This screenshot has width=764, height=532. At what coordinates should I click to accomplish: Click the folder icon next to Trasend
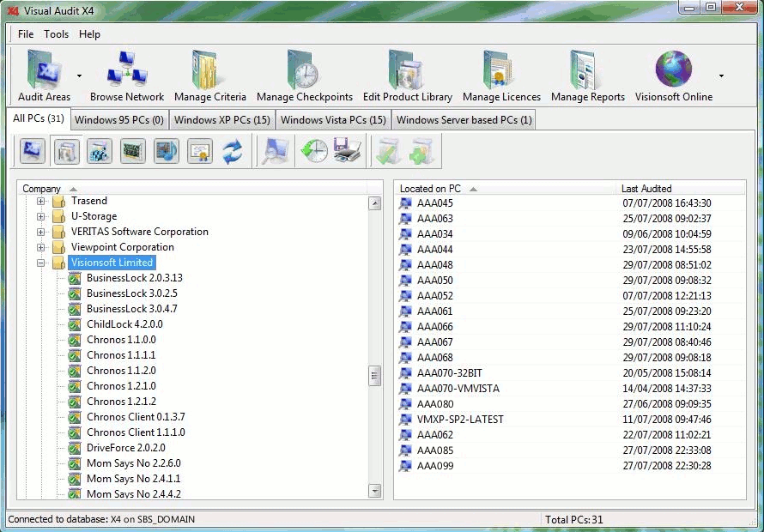coord(59,201)
